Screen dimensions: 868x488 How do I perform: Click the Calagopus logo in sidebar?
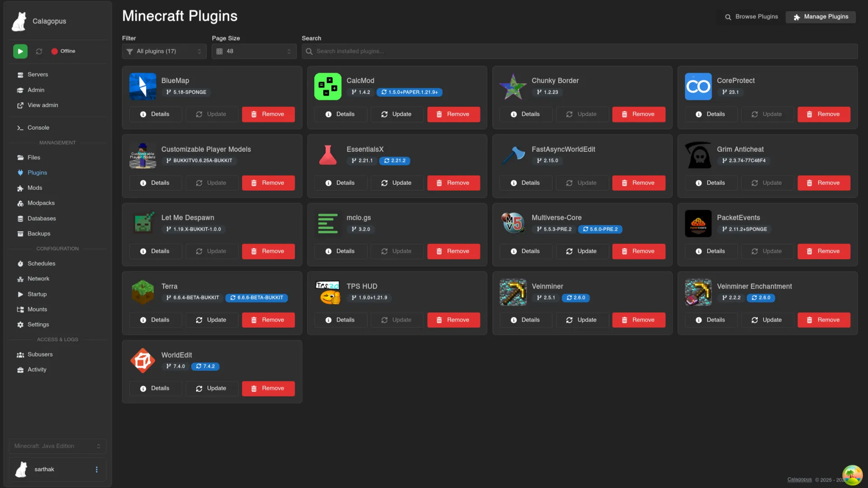pyautogui.click(x=19, y=21)
